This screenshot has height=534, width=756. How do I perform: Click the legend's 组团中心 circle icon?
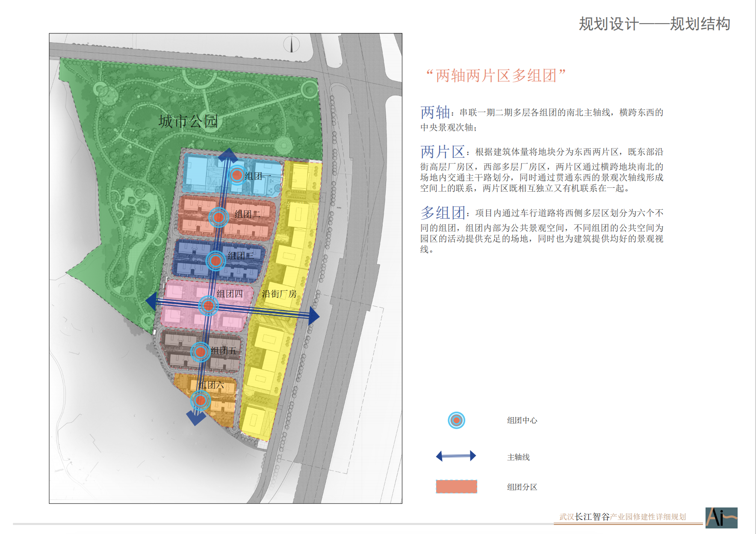coord(456,420)
